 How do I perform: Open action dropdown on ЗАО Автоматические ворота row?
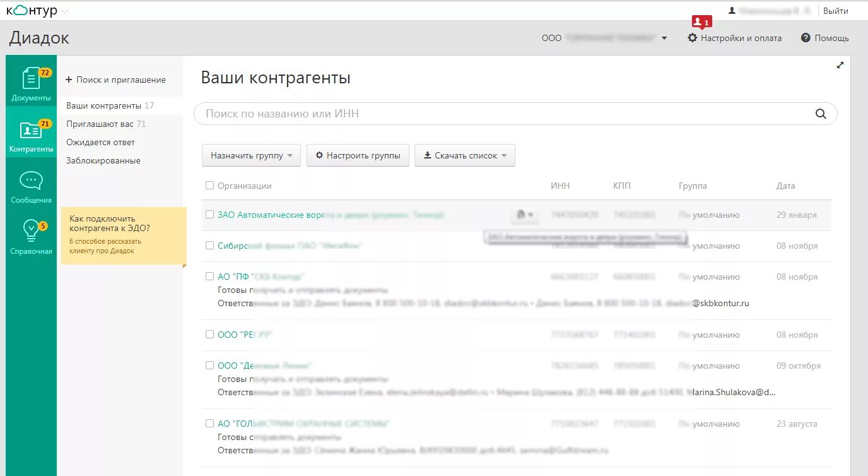pos(525,215)
